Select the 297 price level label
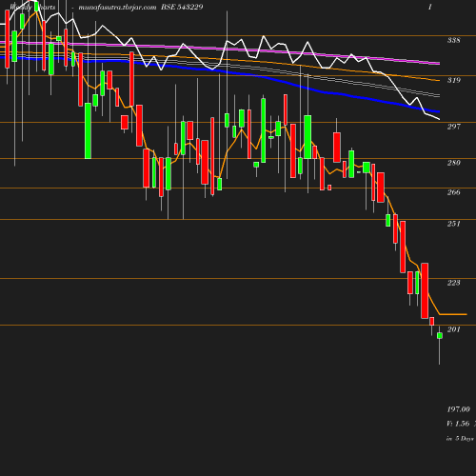This screenshot has height=476, width=476. tap(454, 127)
